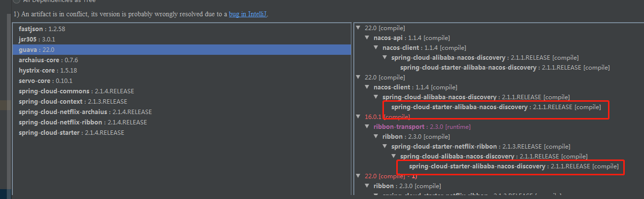Collapse spring-cloud-starter-netflix-ribbon : 2.1.3.RELEASE node
Screen dimensions: 644x199
pyautogui.click(x=385, y=147)
